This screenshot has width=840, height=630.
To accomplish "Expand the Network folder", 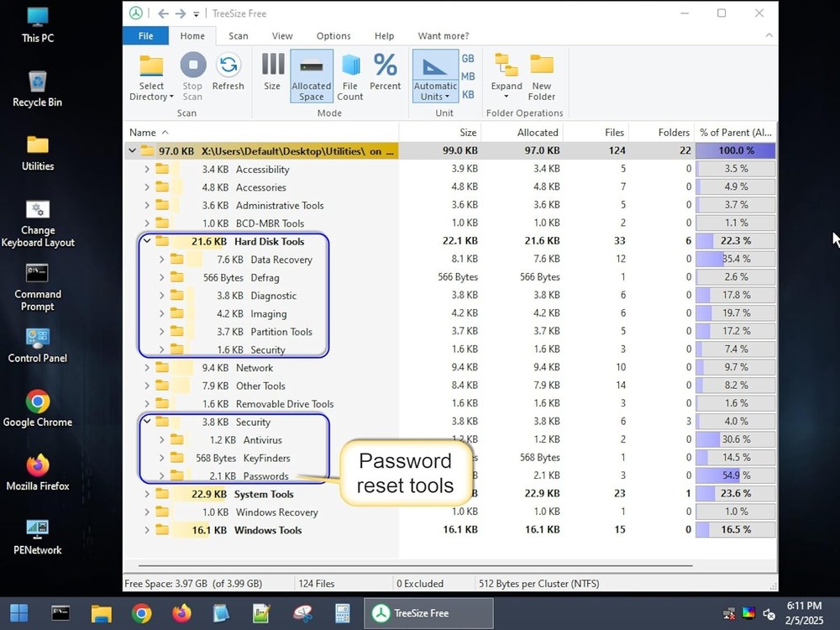I will (x=147, y=368).
